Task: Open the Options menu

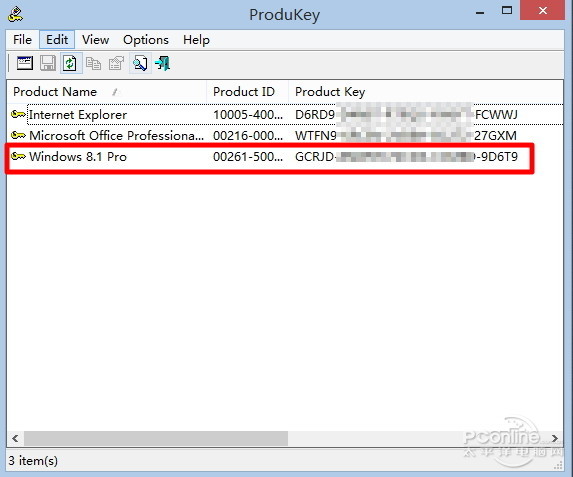Action: (146, 39)
